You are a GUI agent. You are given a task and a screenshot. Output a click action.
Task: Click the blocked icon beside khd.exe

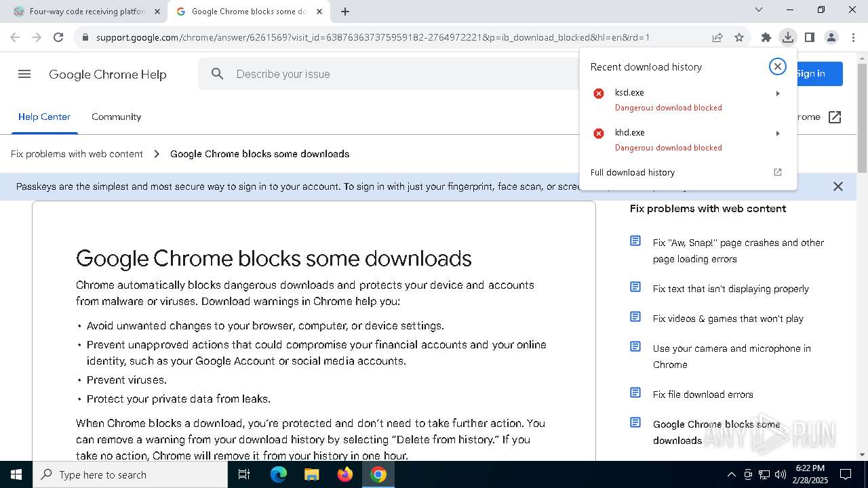point(599,134)
